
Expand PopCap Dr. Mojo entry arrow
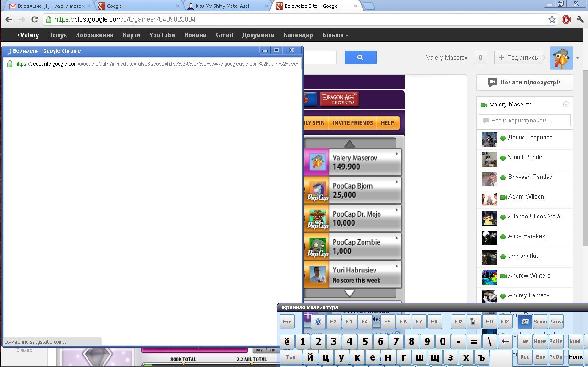click(396, 210)
